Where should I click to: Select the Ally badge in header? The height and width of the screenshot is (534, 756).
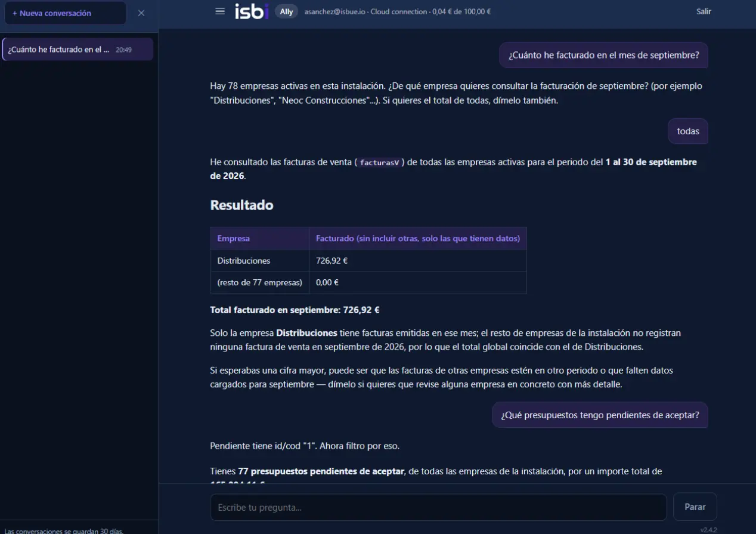click(x=287, y=11)
